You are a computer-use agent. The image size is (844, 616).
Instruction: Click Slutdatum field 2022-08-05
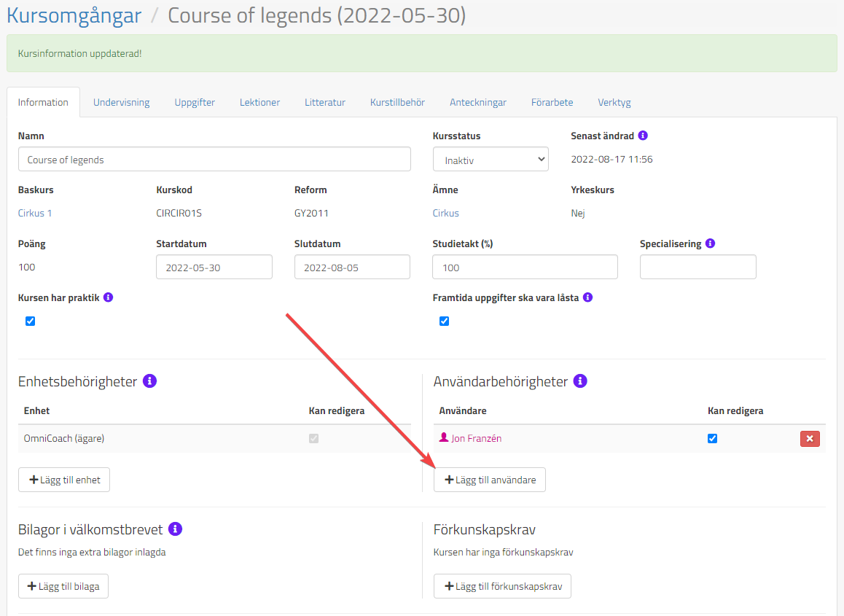click(x=352, y=267)
